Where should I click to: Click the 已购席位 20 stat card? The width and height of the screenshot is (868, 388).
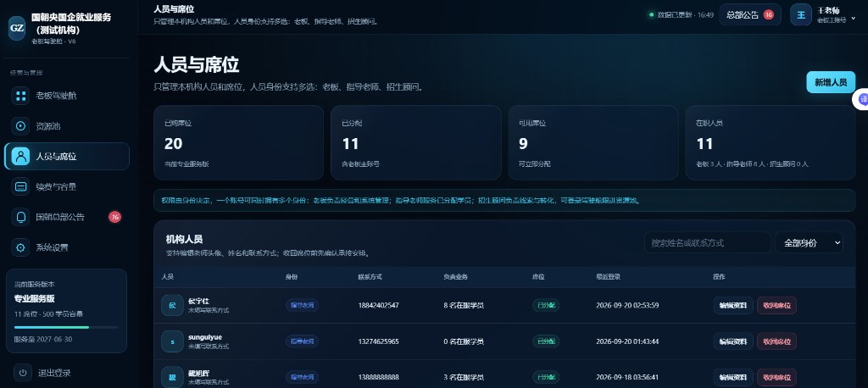click(x=238, y=143)
